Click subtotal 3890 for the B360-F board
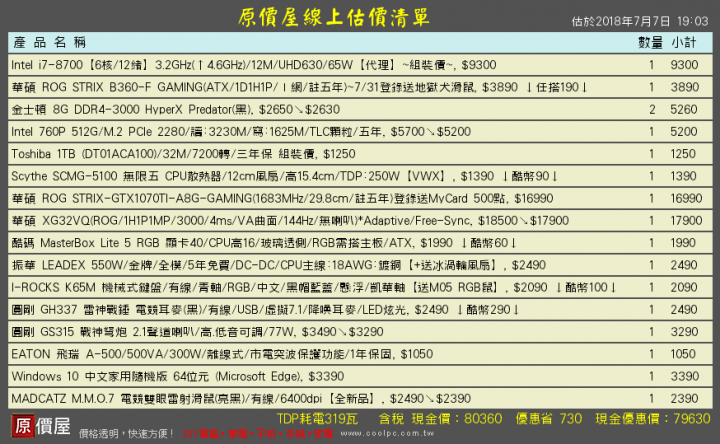Screen dimensions: 720x444 coord(684,87)
